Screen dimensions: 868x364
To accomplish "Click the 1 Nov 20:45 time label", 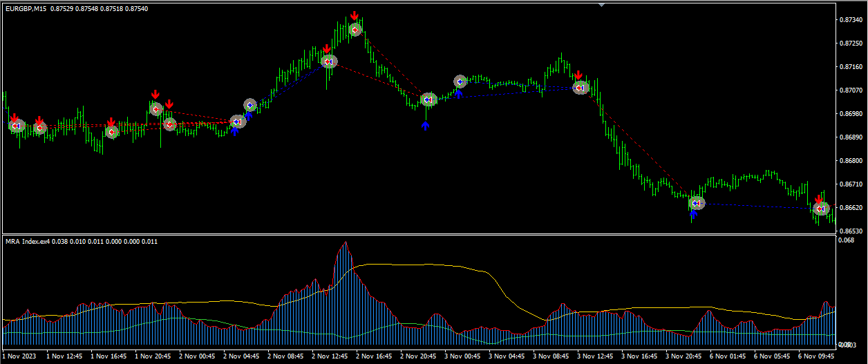I will point(153,356).
